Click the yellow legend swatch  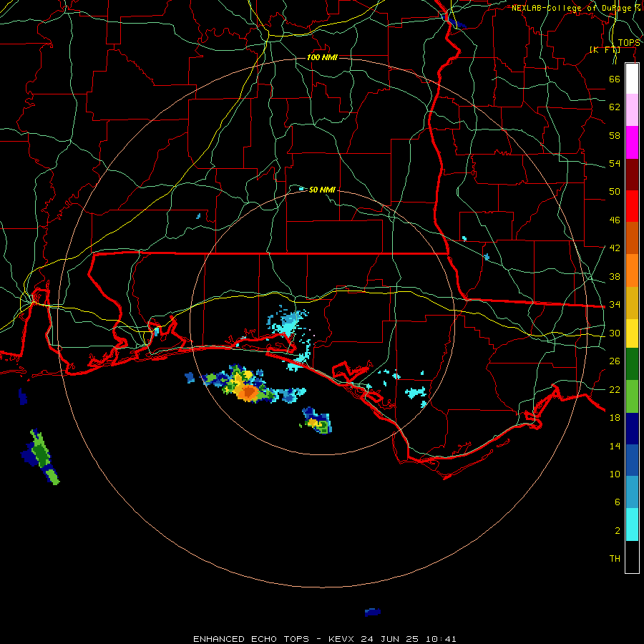pos(632,333)
